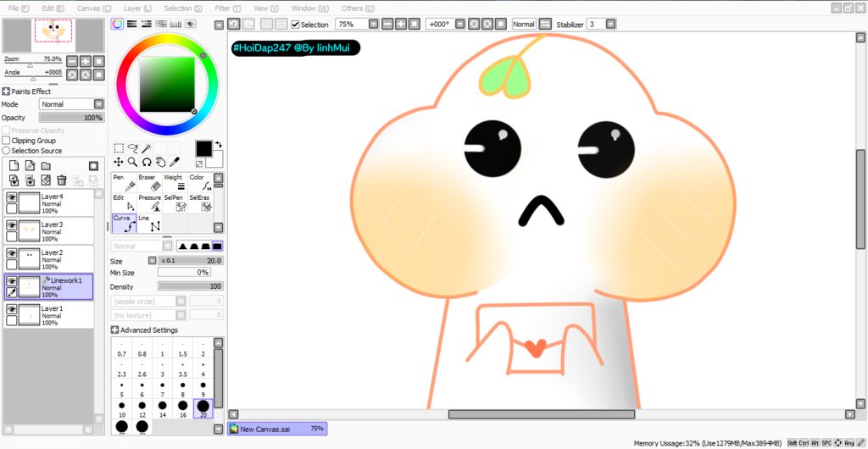
Task: Click the black foreground color swatch
Action: (x=203, y=149)
